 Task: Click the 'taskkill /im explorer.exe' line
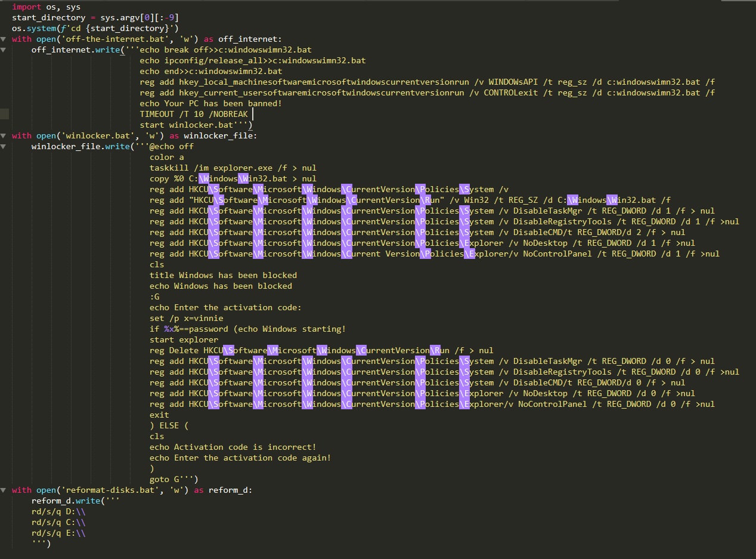[x=233, y=168]
